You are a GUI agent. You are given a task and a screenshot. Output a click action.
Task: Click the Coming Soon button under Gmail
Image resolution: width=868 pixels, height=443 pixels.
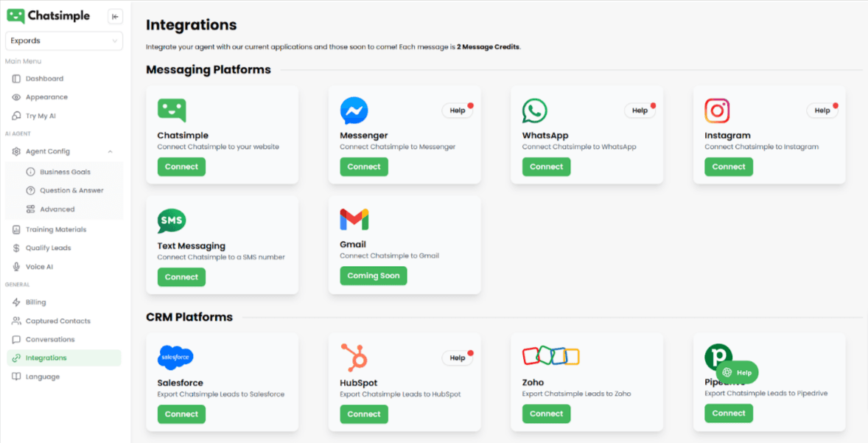(x=373, y=276)
